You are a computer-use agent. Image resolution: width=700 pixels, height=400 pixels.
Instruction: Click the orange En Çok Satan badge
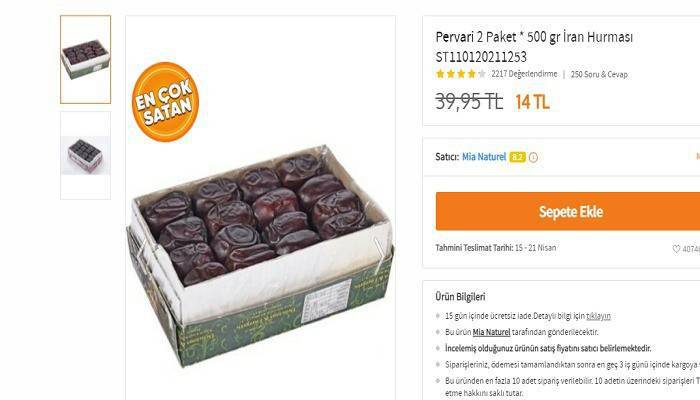point(165,102)
